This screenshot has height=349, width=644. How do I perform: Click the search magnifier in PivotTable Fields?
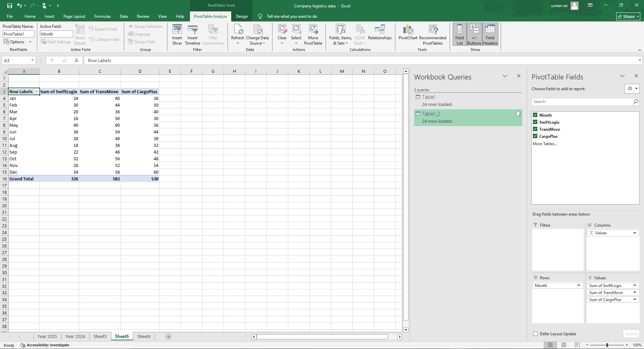[636, 102]
